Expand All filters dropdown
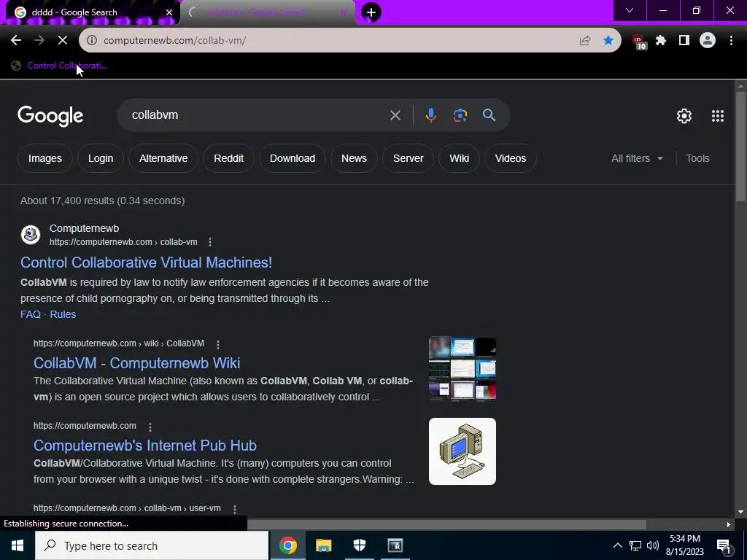747x560 pixels. coord(637,158)
